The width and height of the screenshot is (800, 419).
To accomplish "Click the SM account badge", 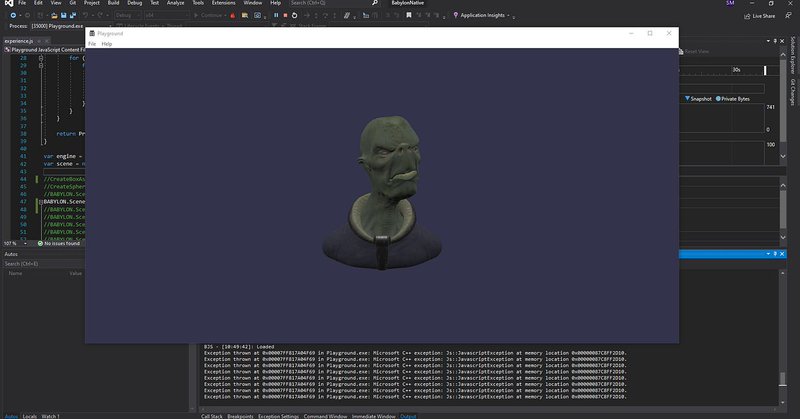I will click(x=730, y=3).
